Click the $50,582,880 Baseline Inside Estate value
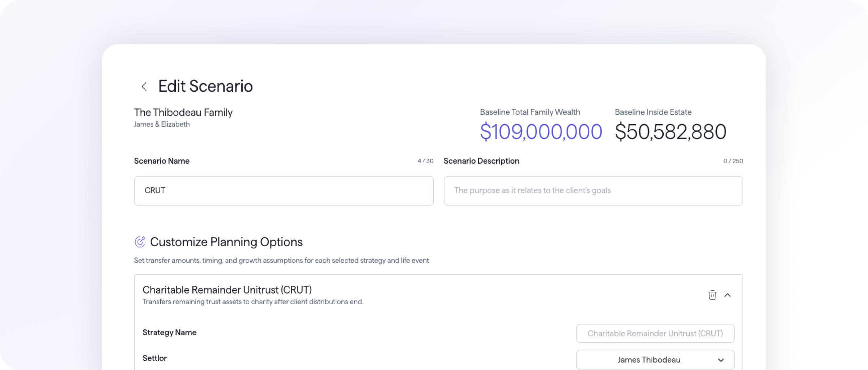Image resolution: width=868 pixels, height=370 pixels. [x=671, y=131]
